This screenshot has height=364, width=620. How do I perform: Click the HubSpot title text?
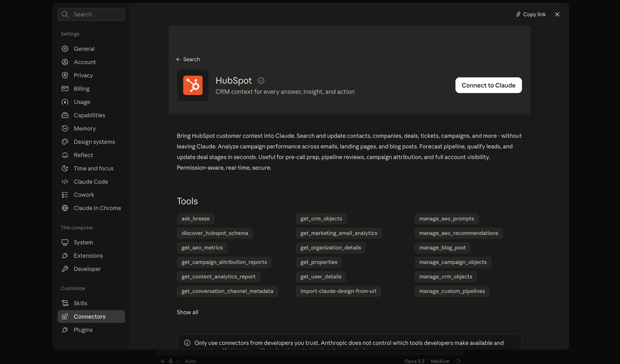tap(233, 80)
